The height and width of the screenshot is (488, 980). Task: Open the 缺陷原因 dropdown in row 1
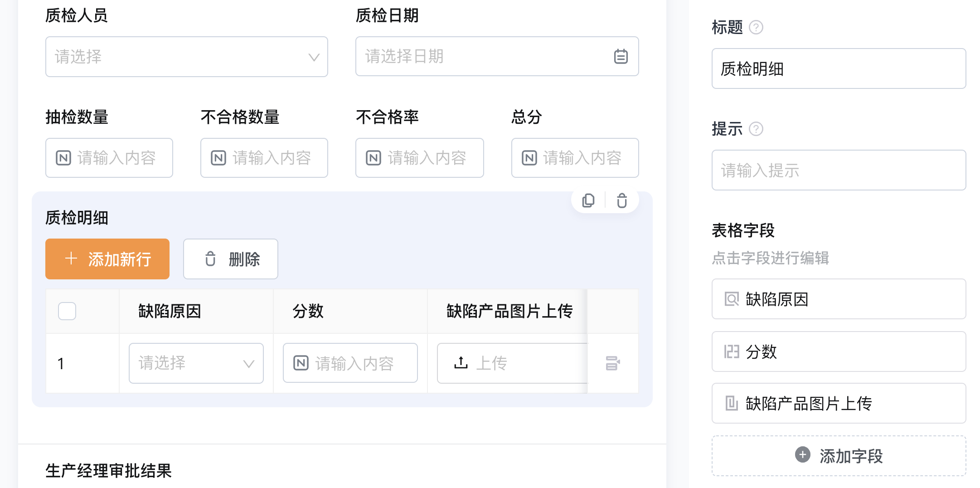196,363
